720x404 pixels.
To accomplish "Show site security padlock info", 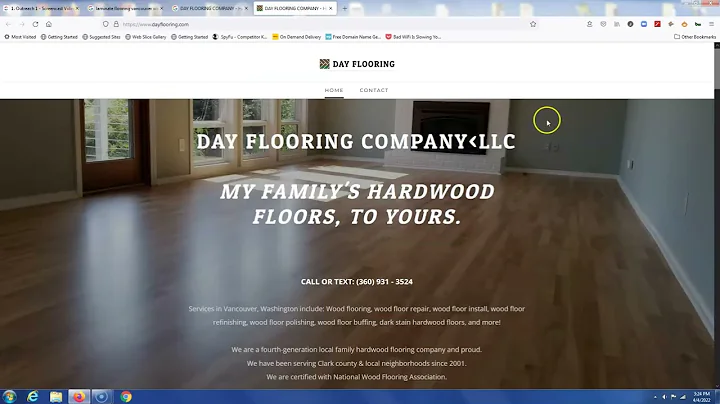I will pos(116,24).
